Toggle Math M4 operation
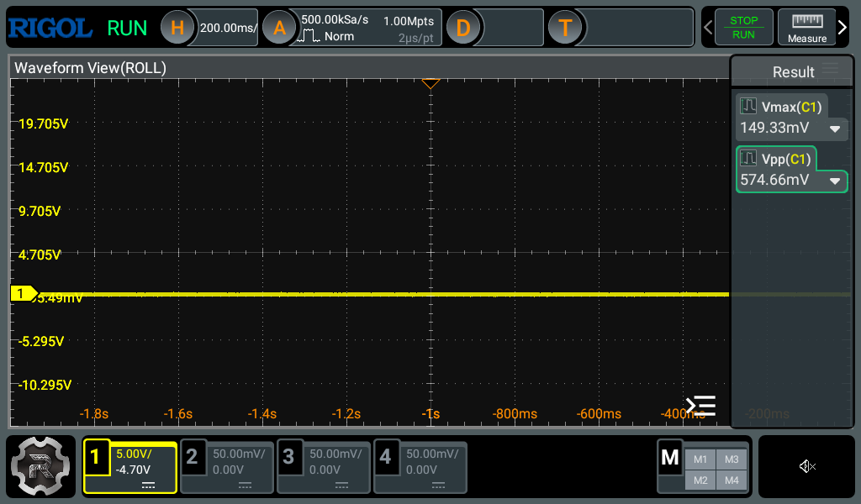The image size is (861, 504). (732, 480)
